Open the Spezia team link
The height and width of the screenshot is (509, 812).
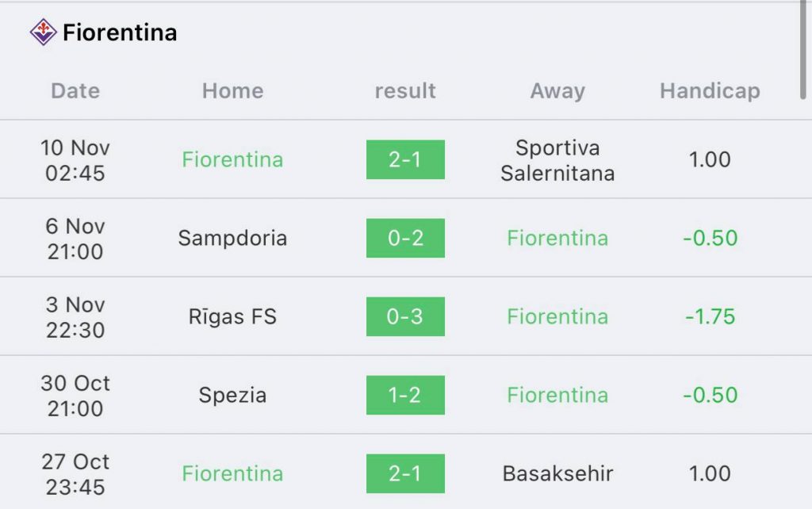pyautogui.click(x=232, y=395)
